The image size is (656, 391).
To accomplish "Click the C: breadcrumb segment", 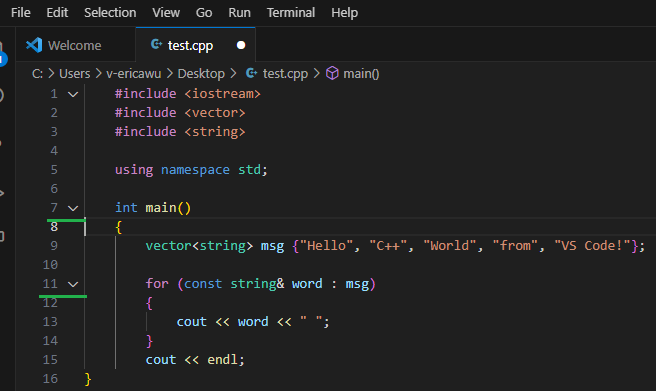I will (x=37, y=74).
